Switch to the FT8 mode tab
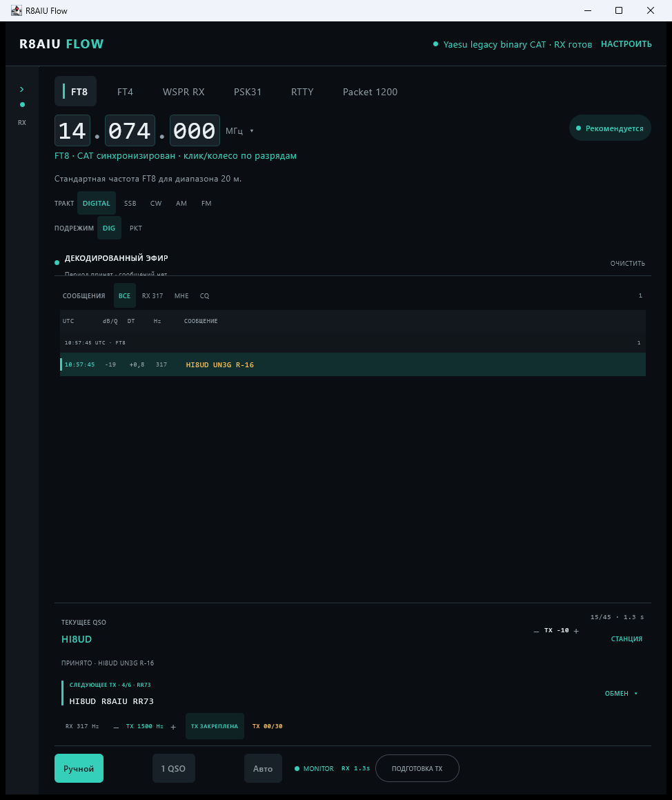672x800 pixels. 75,92
